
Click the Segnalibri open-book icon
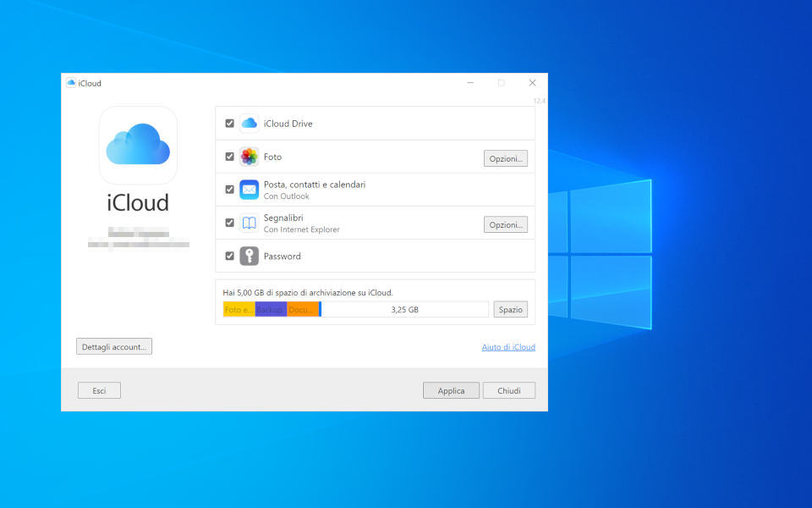[249, 223]
